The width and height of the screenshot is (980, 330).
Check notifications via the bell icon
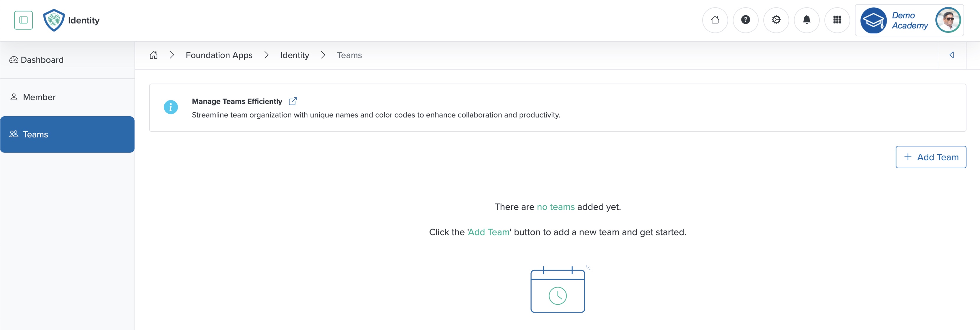coord(806,20)
